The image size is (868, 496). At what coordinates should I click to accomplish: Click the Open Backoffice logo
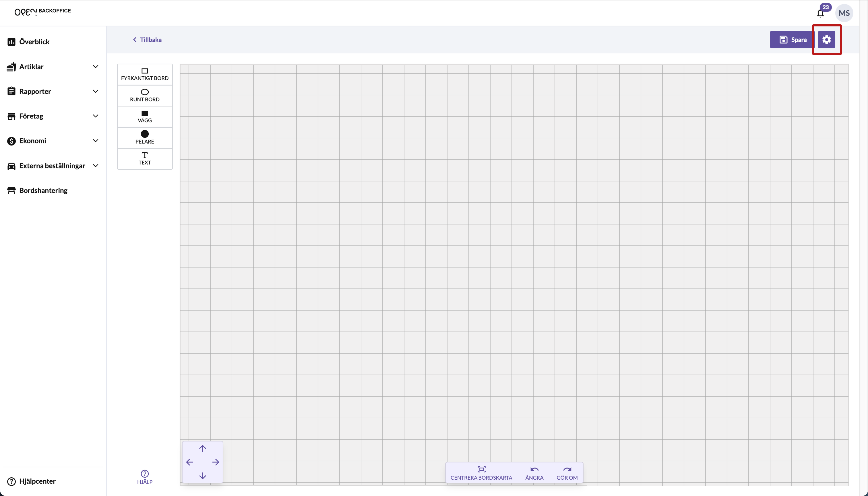click(42, 11)
